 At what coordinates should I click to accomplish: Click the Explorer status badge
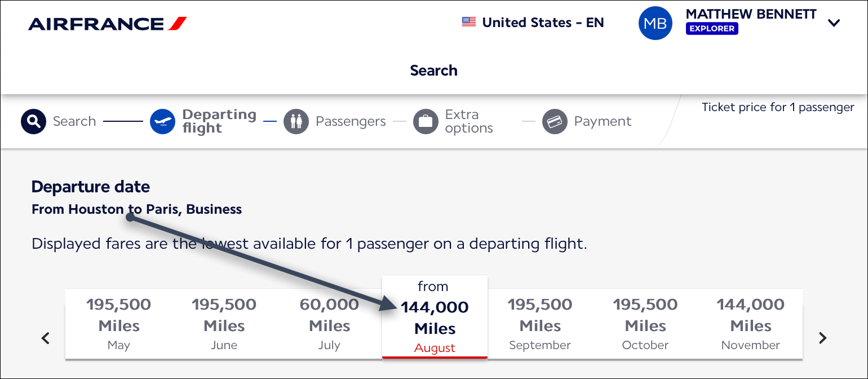click(711, 28)
